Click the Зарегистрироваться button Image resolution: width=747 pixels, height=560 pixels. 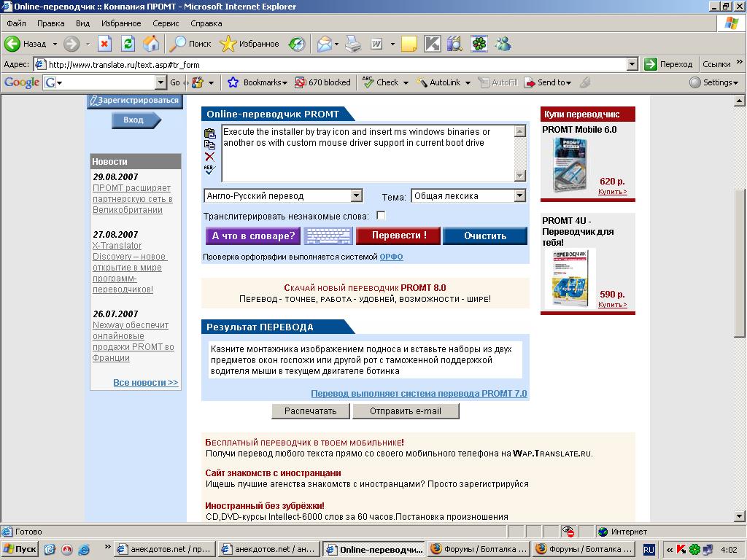tap(135, 101)
